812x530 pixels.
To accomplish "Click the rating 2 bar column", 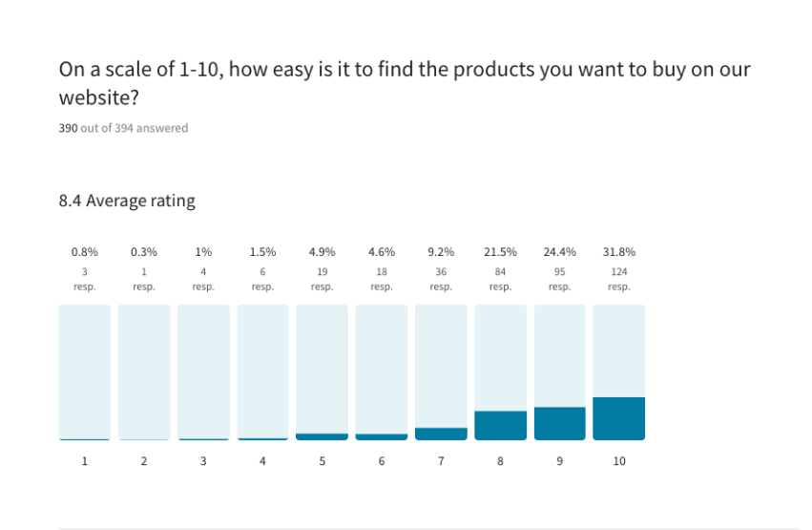I will pos(144,372).
